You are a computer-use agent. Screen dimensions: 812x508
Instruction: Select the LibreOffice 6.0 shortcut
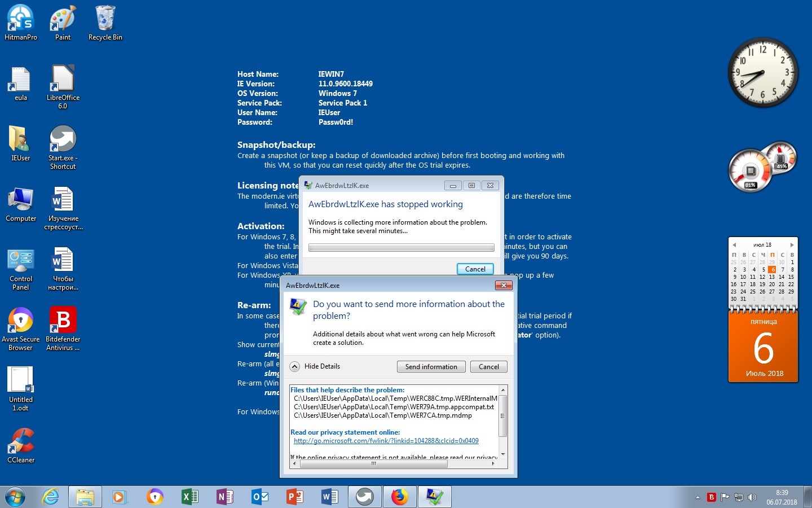click(63, 87)
